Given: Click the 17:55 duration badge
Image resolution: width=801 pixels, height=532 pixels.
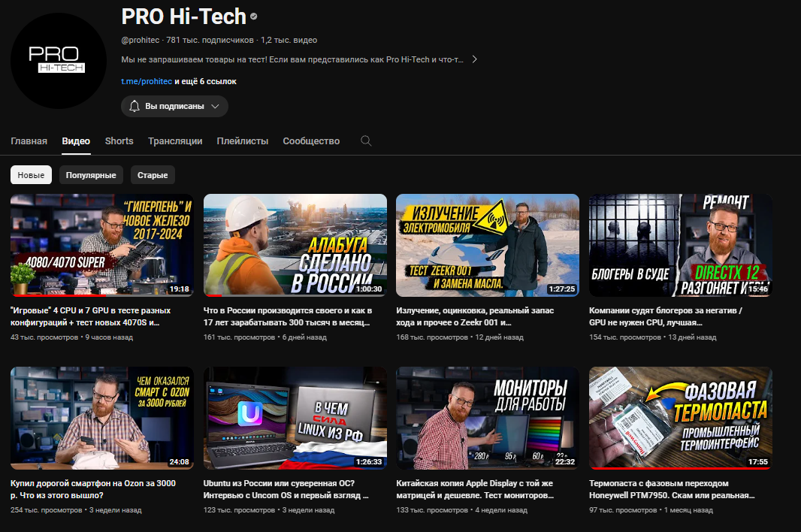Looking at the screenshot, I should tap(758, 461).
